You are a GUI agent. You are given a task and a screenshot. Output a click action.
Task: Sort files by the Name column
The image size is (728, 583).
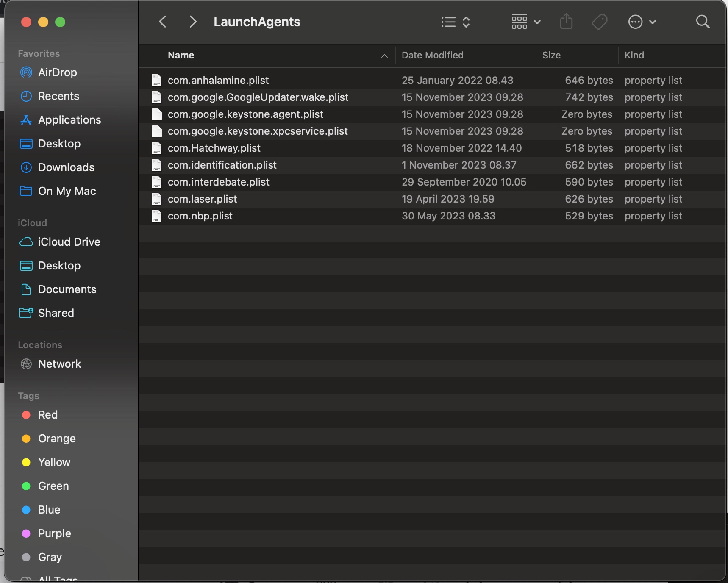[x=181, y=55]
